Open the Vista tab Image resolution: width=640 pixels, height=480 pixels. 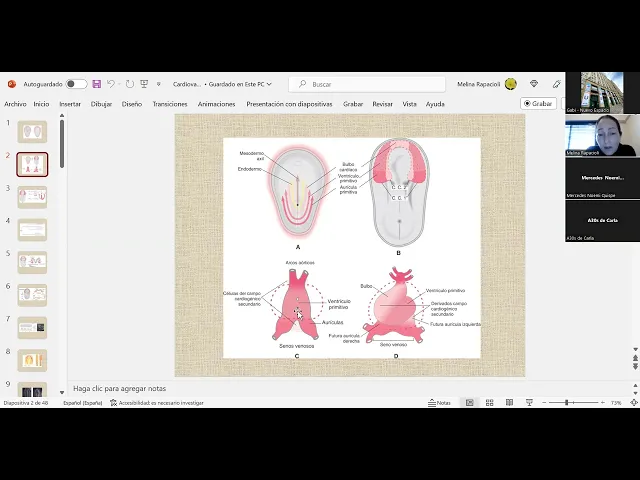(409, 104)
